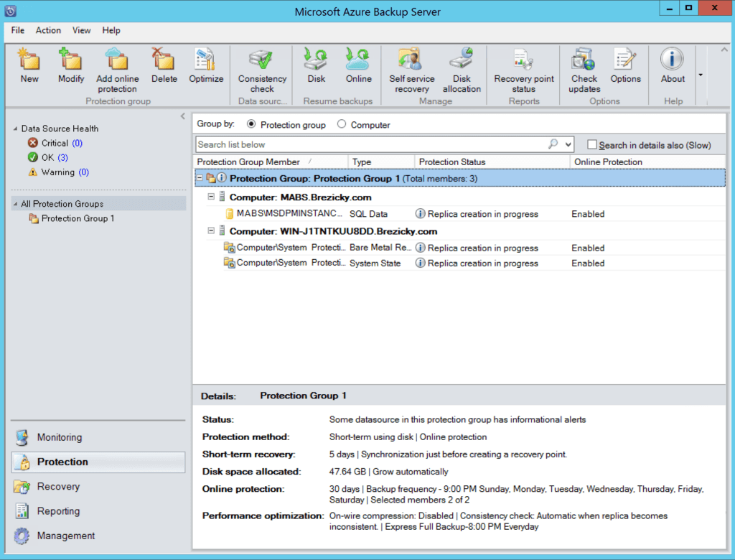Collapse the All Protection Groups tree

pos(16,204)
